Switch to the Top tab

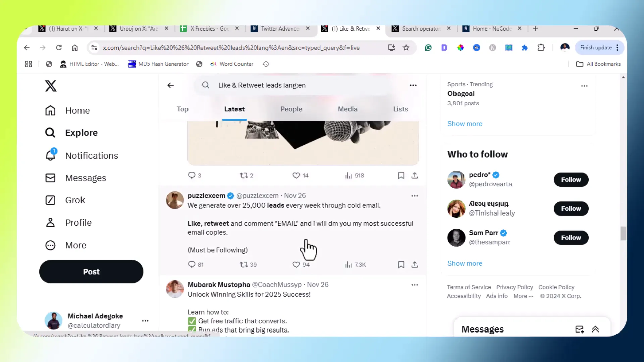pos(182,109)
